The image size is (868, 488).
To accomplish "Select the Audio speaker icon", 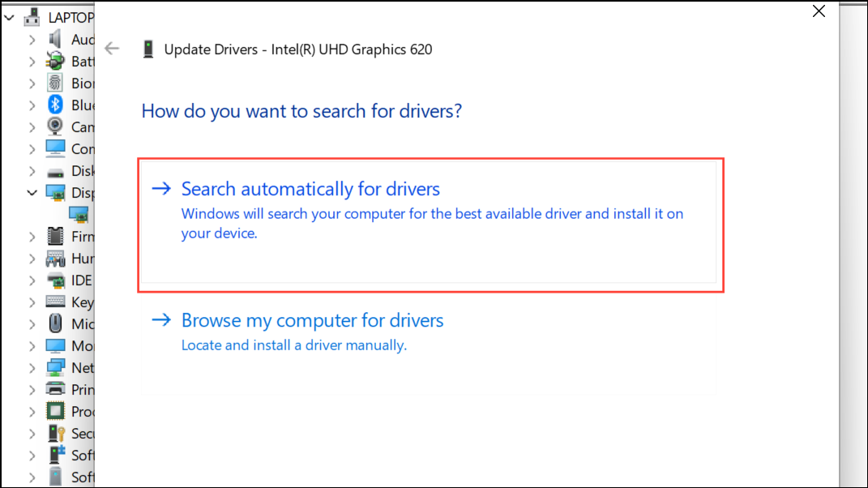I will [55, 40].
